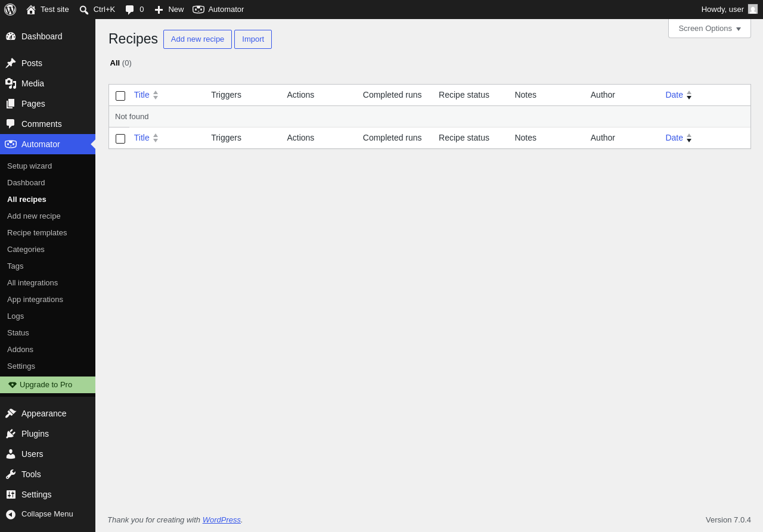Click the Pages icon in sidebar
The height and width of the screenshot is (532, 763).
pyautogui.click(x=11, y=104)
